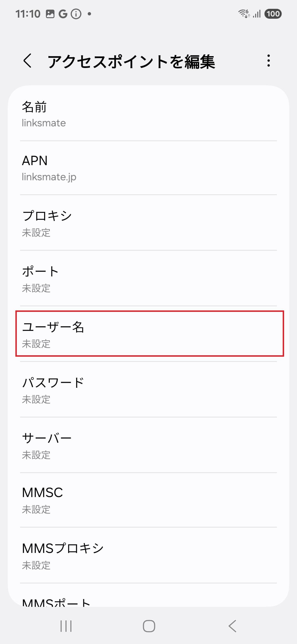Image resolution: width=297 pixels, height=644 pixels.
Task: Tap the system back navigation arrow
Action: pos(232,626)
